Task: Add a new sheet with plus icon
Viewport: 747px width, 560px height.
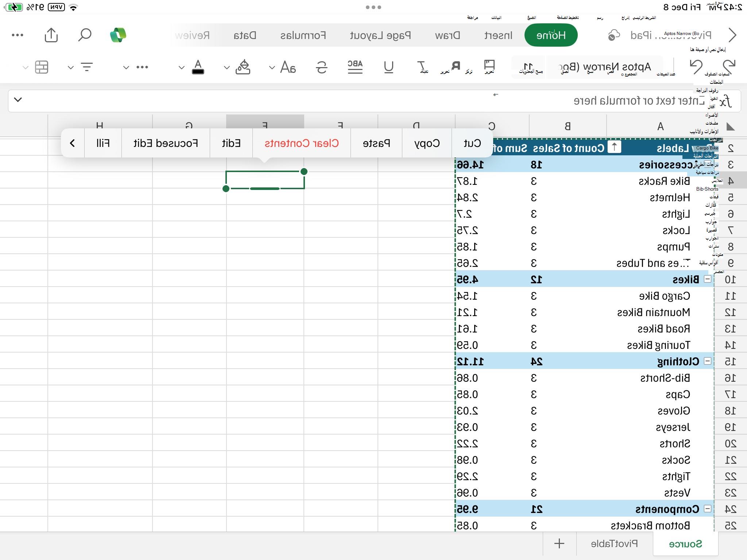Action: pyautogui.click(x=560, y=544)
